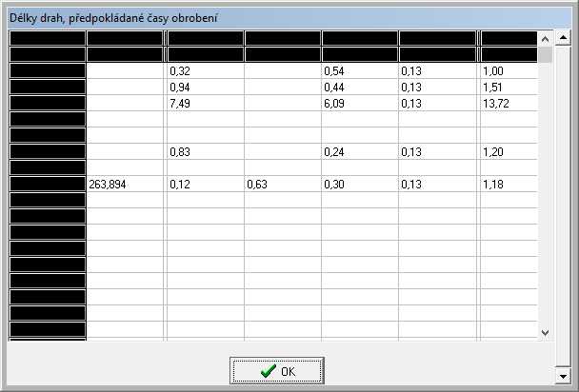
Task: Select the cell with value 0,54
Action: pos(359,71)
